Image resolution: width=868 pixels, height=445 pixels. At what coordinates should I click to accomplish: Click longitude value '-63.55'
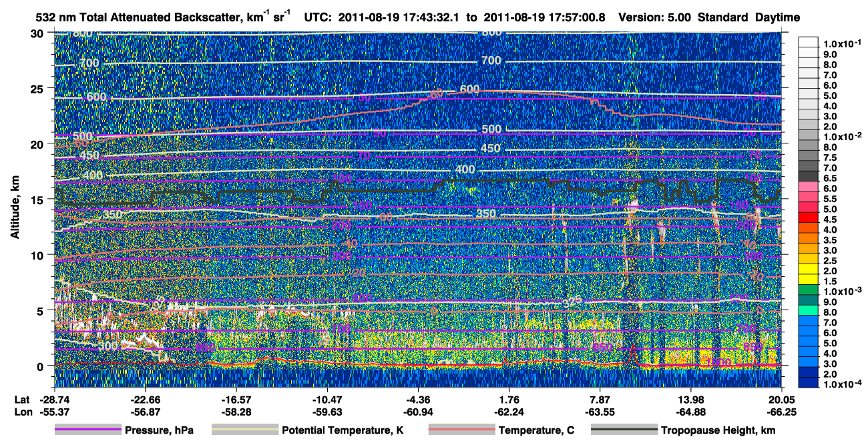[x=600, y=412]
